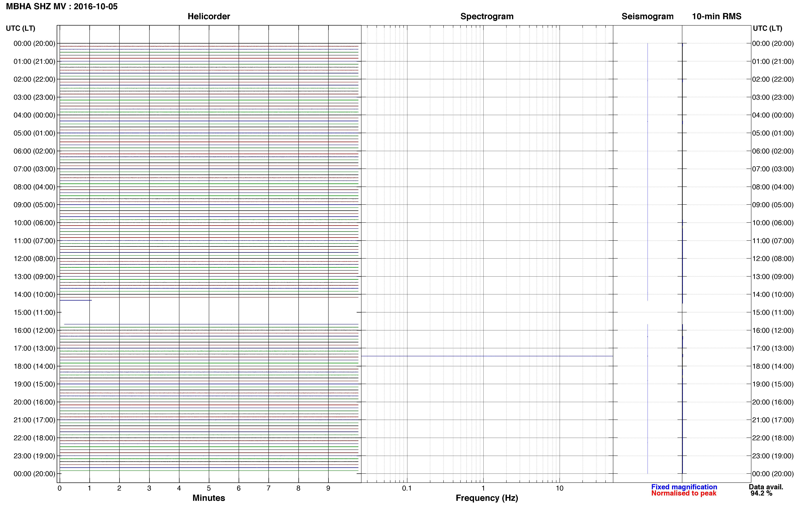Click the blue horizontal line across the spectrogram
Viewport: 812px width, 508px height.
[487, 356]
